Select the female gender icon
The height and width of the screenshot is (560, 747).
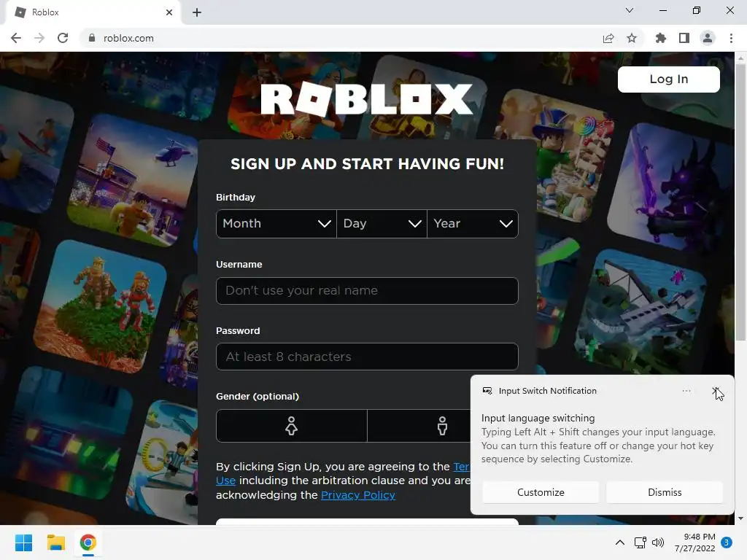[x=292, y=426]
